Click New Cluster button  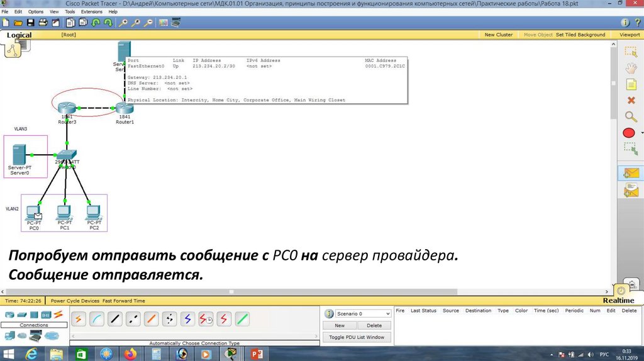(499, 35)
